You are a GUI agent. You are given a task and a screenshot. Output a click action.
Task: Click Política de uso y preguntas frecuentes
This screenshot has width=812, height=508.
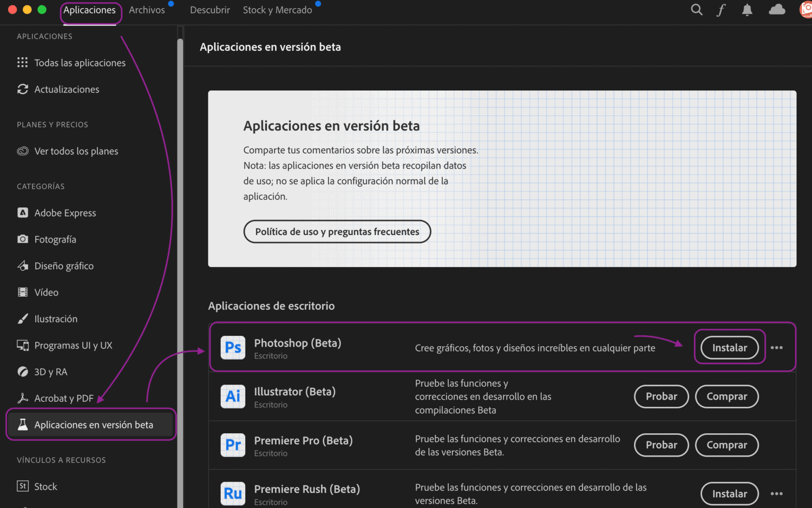[x=337, y=232]
